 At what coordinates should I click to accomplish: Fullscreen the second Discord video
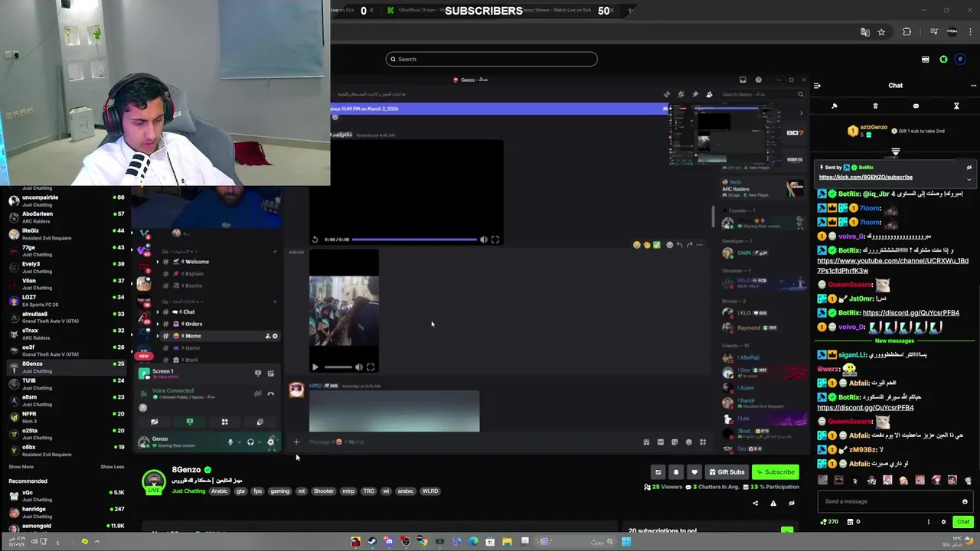pyautogui.click(x=371, y=367)
